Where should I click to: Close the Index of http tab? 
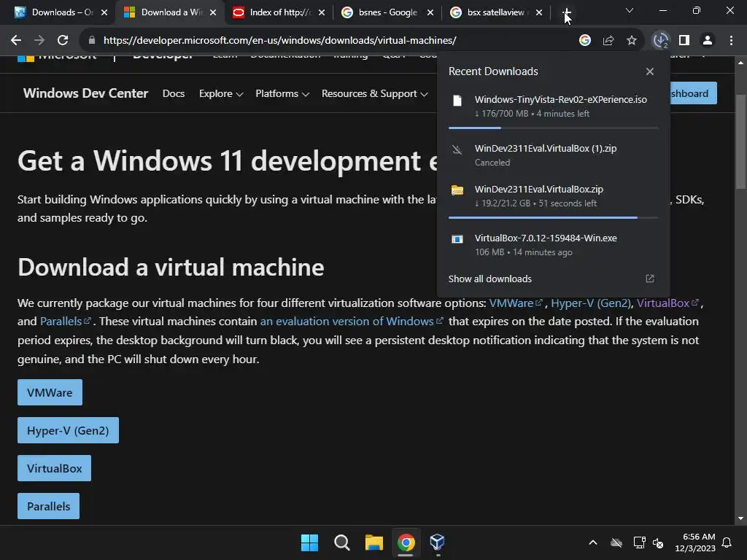pyautogui.click(x=322, y=12)
